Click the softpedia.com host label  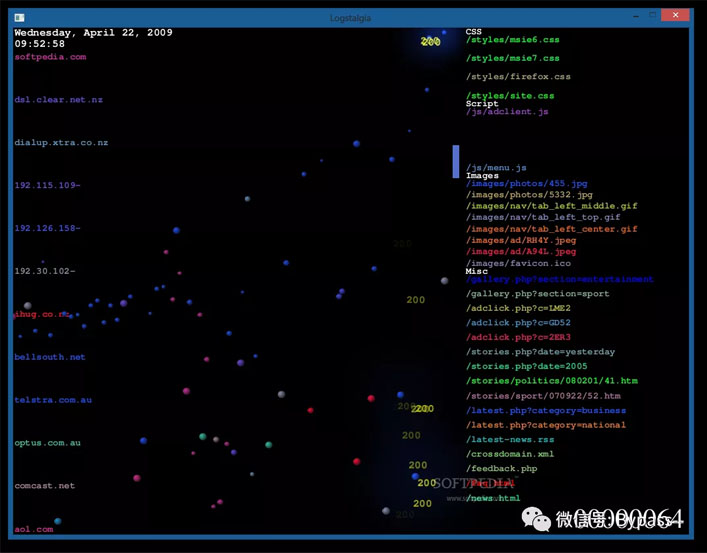(50, 57)
